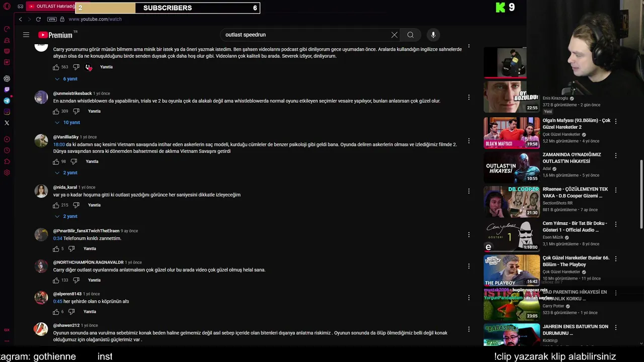The image size is (644, 362).
Task: Open ChatGPT from the browser sidebar
Action: tap(7, 78)
